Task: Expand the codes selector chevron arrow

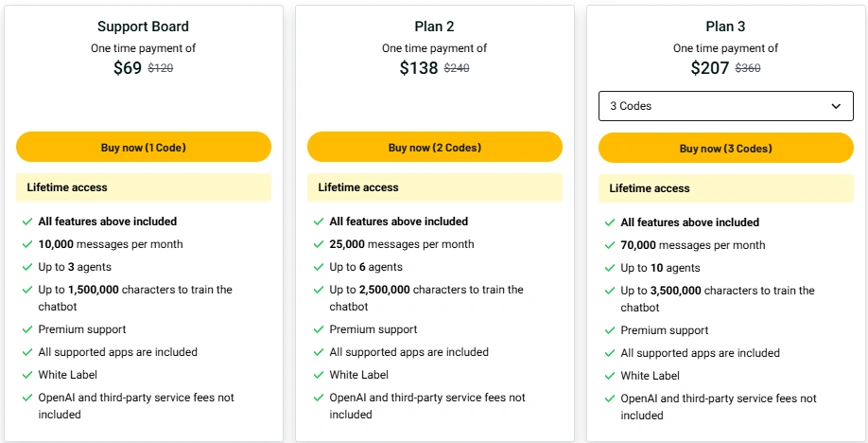Action: [x=836, y=106]
